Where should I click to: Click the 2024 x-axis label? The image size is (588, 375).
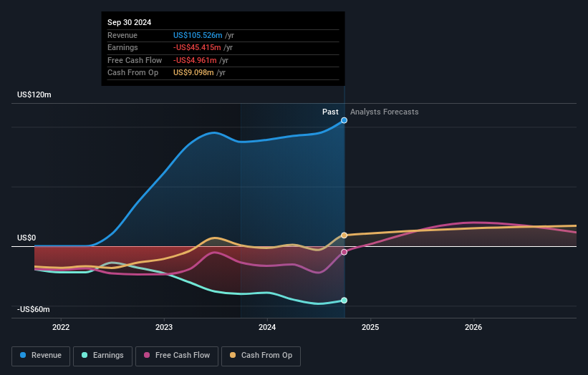point(267,328)
